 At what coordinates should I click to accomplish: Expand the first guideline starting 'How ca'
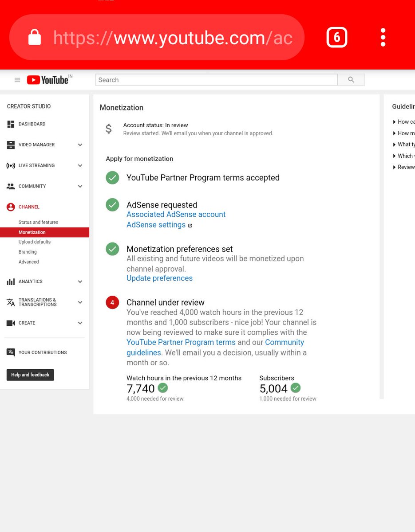pos(403,122)
